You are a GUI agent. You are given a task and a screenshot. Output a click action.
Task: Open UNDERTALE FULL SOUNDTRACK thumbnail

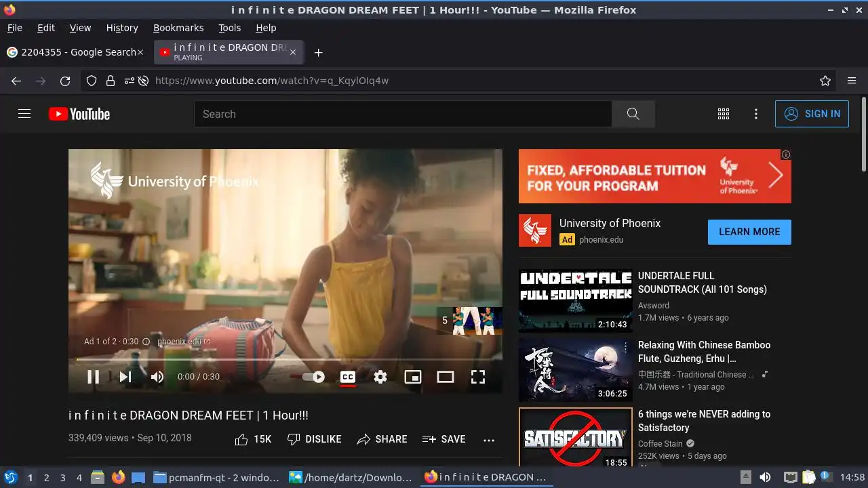click(x=576, y=301)
